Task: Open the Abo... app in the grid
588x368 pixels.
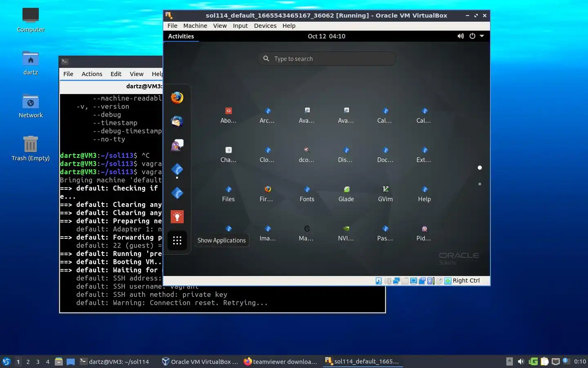Action: [x=228, y=115]
